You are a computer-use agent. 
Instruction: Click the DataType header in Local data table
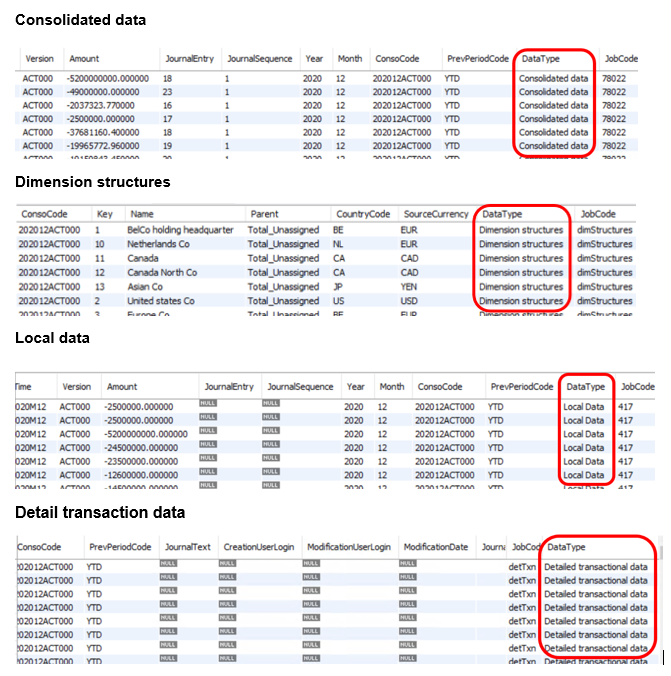coord(585,387)
